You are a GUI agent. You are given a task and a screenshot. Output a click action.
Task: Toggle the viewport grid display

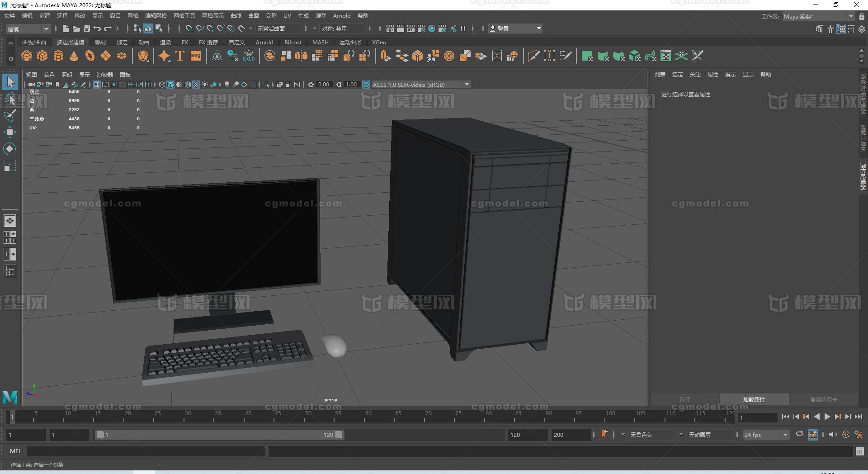pyautogui.click(x=97, y=85)
